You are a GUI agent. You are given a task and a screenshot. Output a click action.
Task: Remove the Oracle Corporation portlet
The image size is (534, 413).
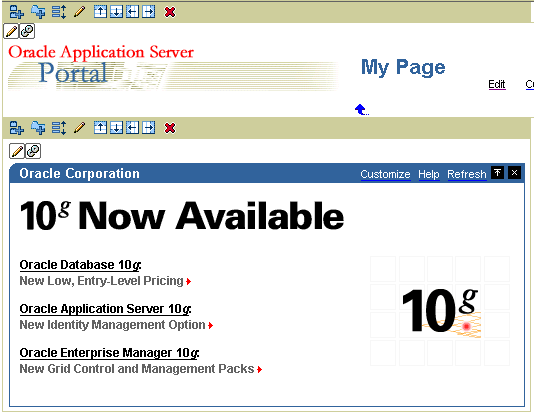tap(514, 173)
